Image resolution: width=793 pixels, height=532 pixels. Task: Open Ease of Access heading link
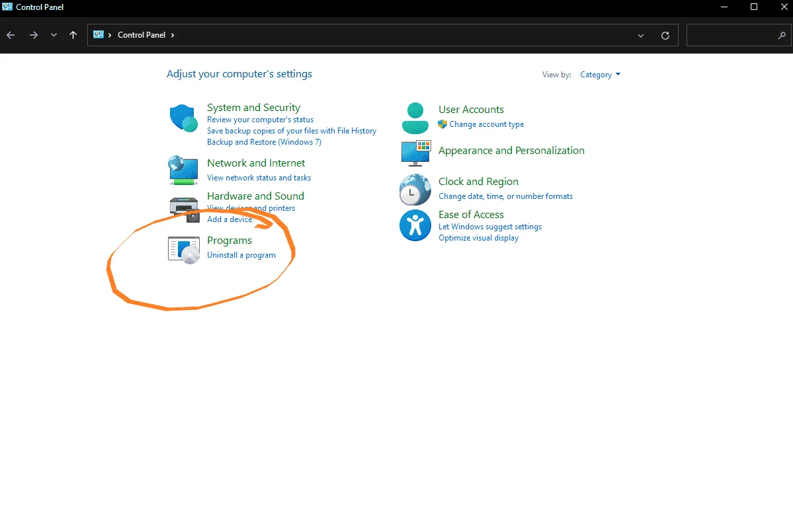click(x=471, y=215)
